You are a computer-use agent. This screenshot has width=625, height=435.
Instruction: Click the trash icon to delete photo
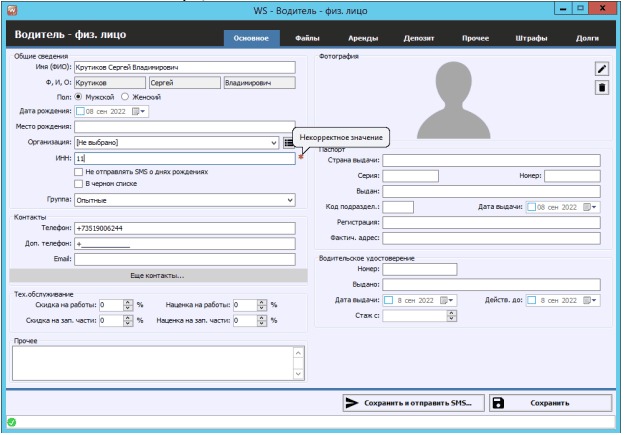click(601, 88)
